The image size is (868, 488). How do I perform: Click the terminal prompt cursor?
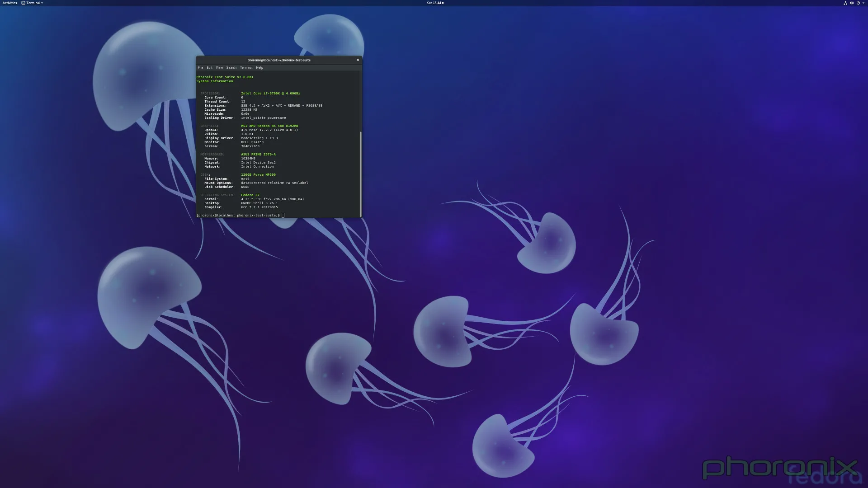(283, 215)
